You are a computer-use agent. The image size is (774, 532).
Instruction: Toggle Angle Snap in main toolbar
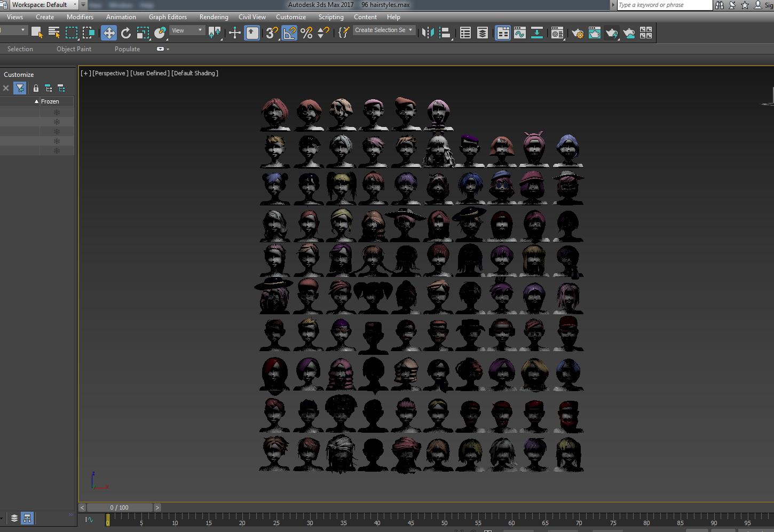[x=289, y=33]
